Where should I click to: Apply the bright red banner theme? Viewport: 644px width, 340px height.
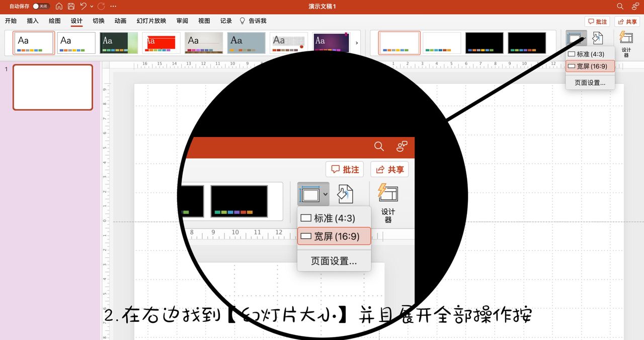(161, 43)
